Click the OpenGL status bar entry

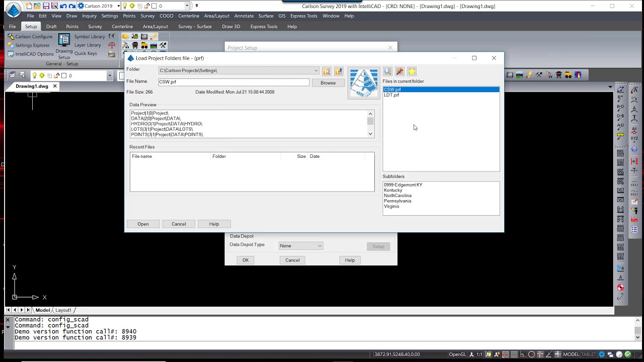457,354
